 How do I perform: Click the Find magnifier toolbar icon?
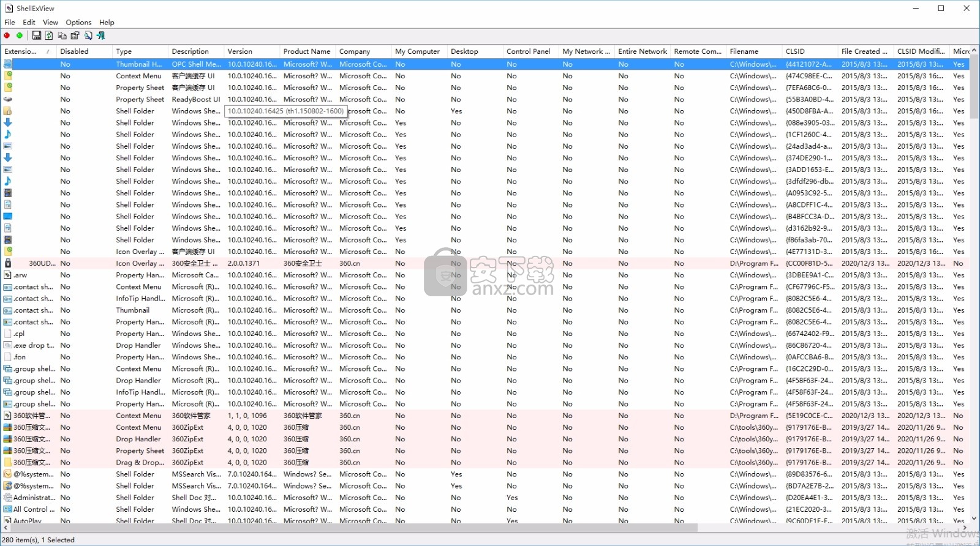pyautogui.click(x=88, y=36)
